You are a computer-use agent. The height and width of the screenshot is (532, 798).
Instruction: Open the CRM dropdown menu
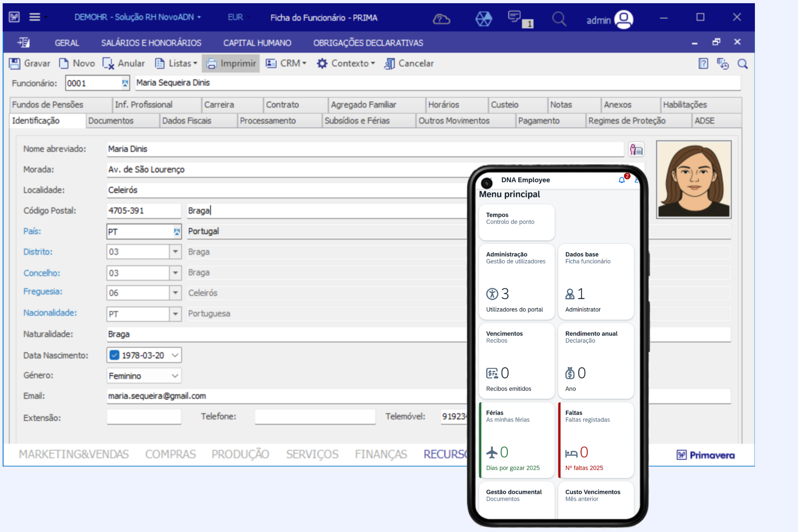[286, 63]
